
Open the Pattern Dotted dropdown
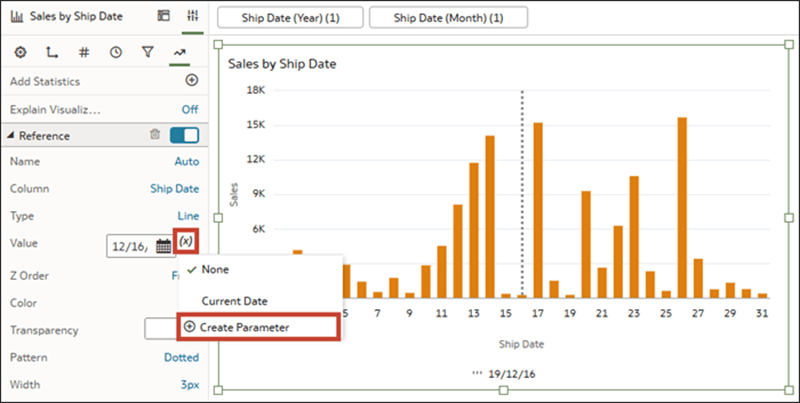(181, 358)
